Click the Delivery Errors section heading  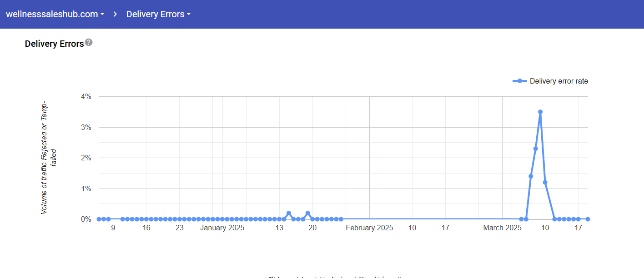pos(54,44)
